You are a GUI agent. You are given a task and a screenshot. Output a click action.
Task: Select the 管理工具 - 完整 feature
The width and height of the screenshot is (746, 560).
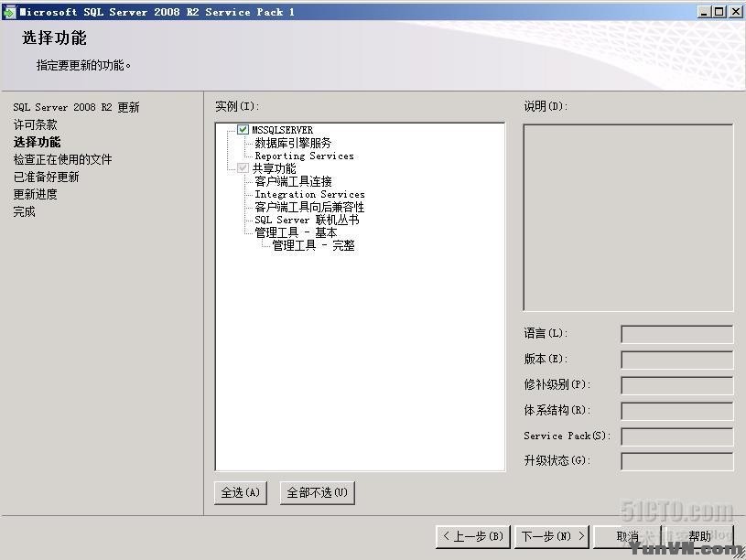(x=313, y=245)
